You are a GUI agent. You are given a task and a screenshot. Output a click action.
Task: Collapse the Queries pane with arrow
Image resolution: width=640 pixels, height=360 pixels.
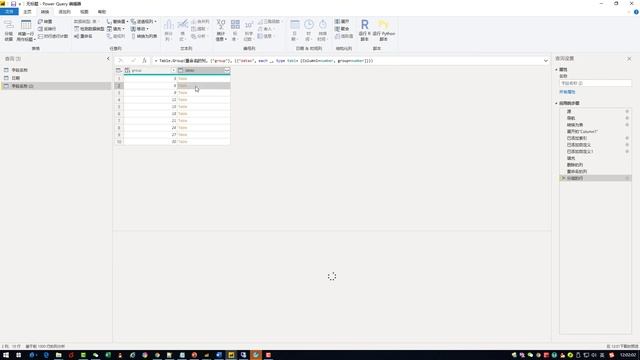[x=108, y=59]
